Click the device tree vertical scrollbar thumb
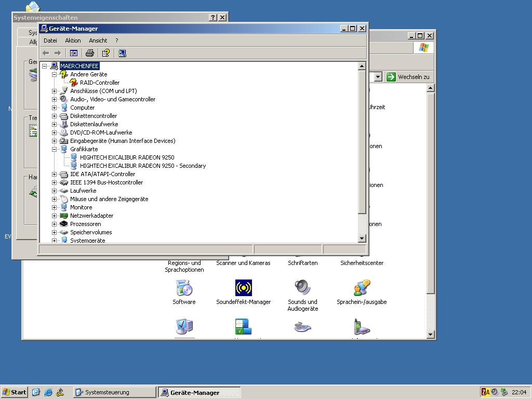This screenshot has width=532, height=399. pyautogui.click(x=362, y=142)
